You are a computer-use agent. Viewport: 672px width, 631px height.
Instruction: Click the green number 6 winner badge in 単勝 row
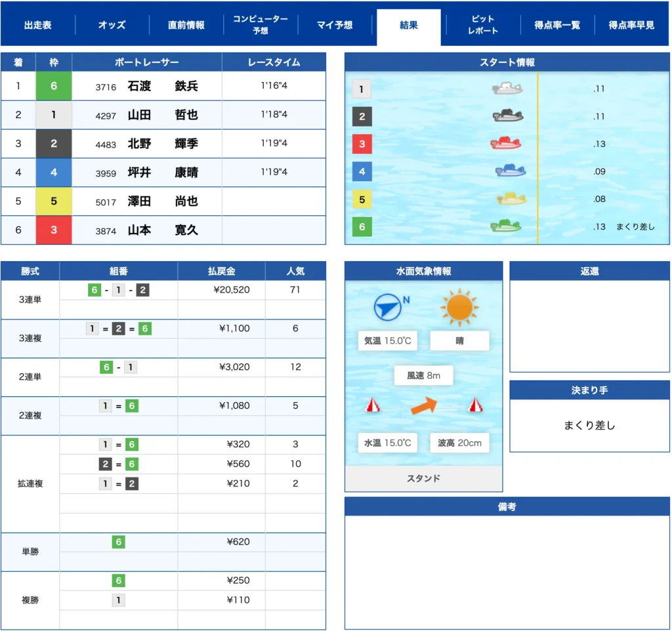click(118, 542)
